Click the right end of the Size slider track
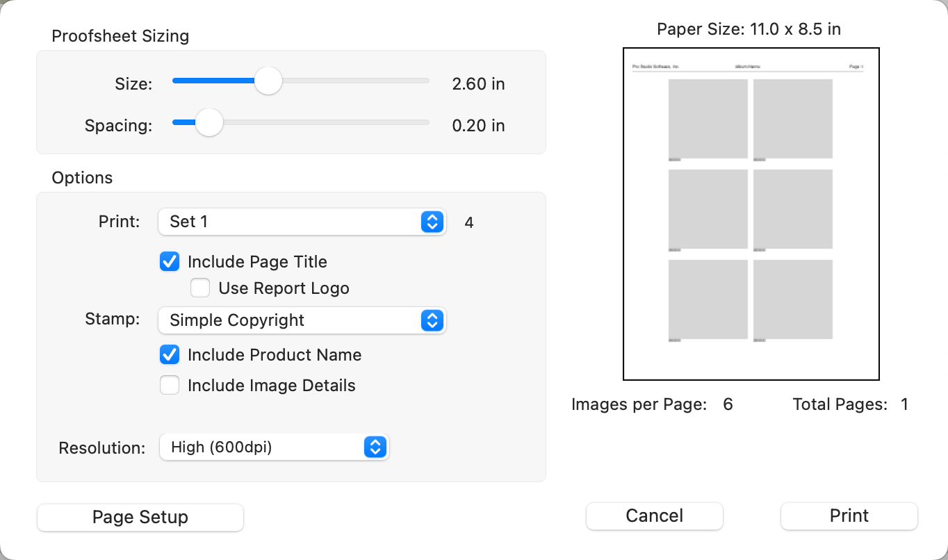948x560 pixels. click(x=426, y=81)
